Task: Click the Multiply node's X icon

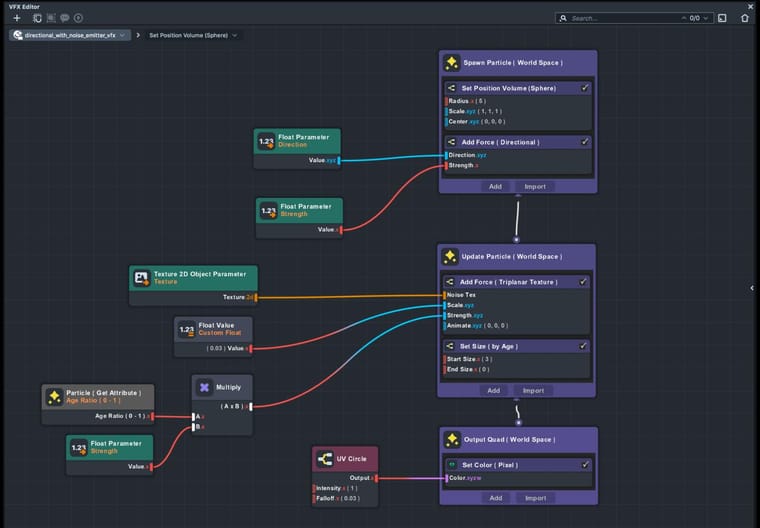Action: pyautogui.click(x=204, y=387)
